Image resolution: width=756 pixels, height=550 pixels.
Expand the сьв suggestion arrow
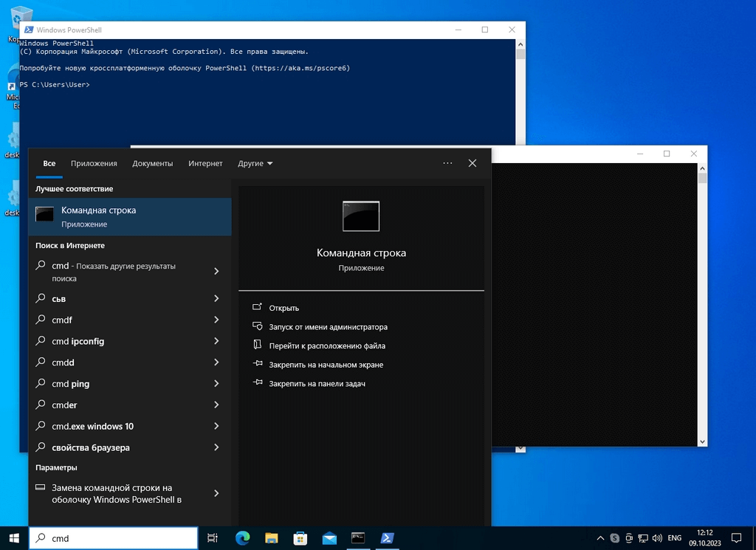(216, 298)
